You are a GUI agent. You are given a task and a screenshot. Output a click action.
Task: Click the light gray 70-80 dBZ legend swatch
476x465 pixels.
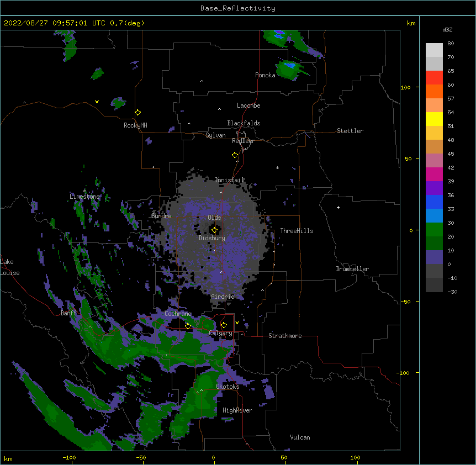tap(434, 50)
